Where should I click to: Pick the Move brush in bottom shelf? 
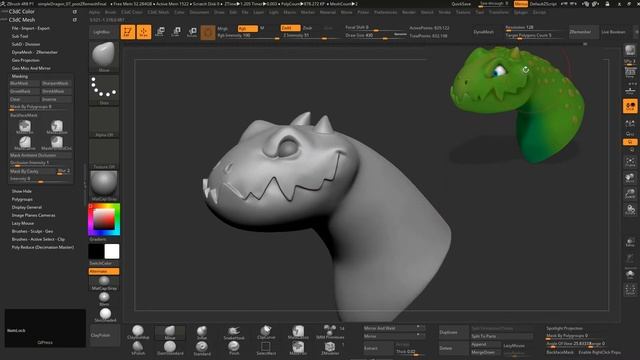click(170, 332)
